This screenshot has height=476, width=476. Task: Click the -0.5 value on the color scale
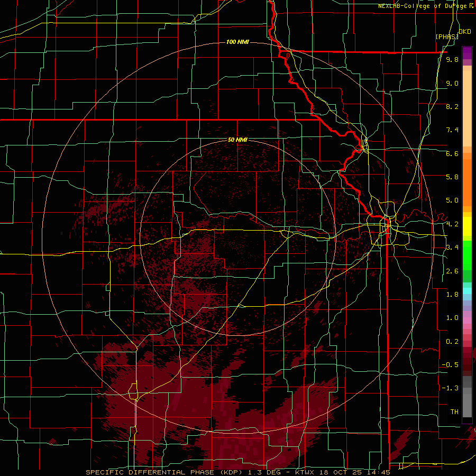(x=450, y=365)
